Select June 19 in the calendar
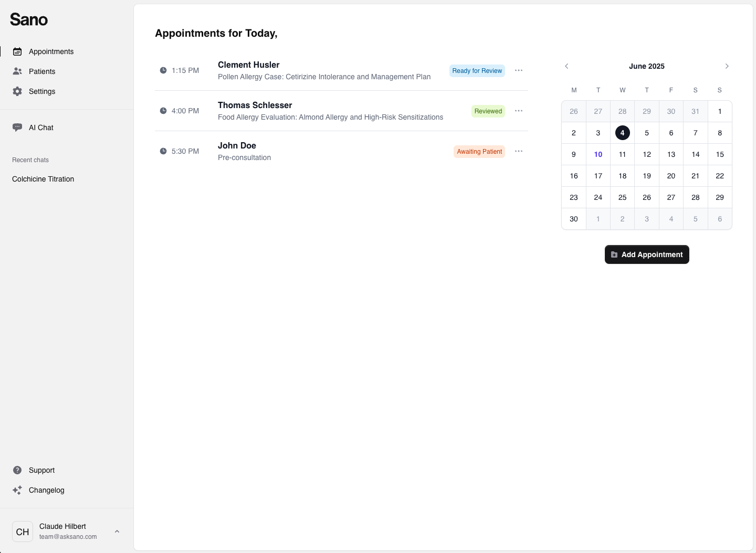Viewport: 756px width, 553px height. coord(647,176)
